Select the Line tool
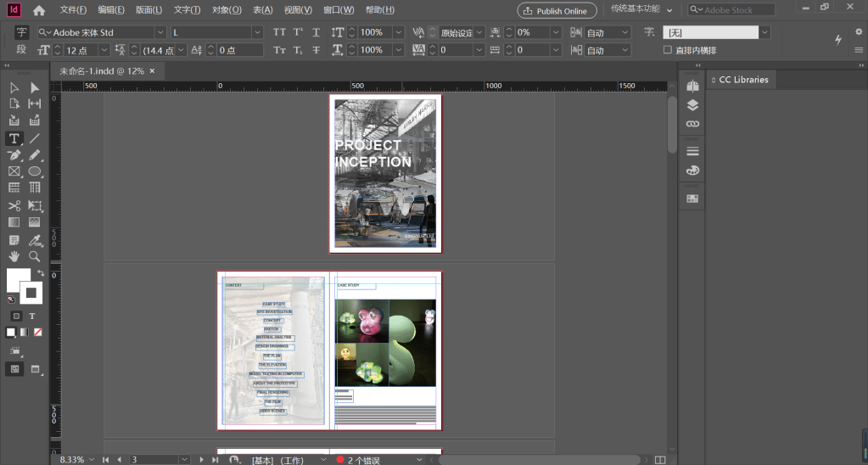 tap(35, 138)
